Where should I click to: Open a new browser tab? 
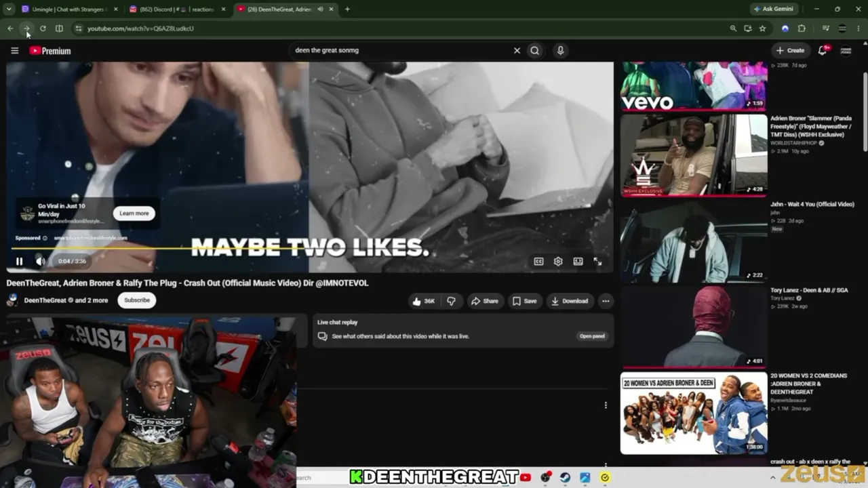(347, 9)
